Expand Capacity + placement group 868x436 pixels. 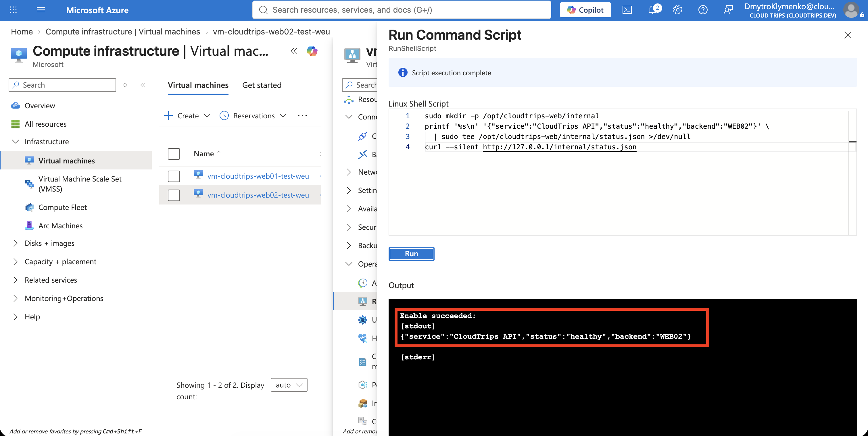tap(16, 262)
